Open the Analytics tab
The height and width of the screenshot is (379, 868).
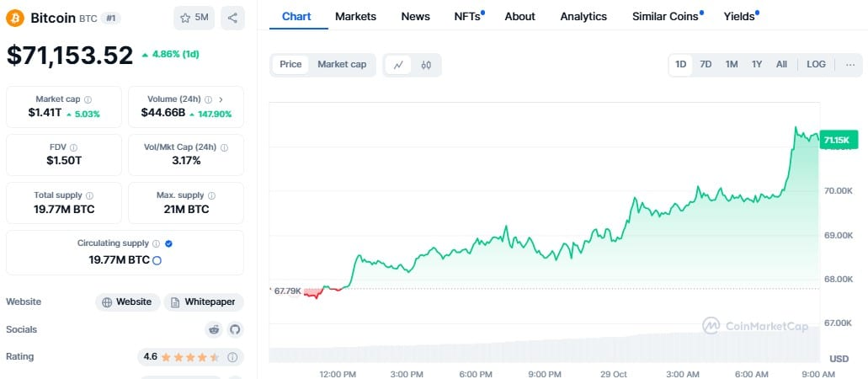(x=583, y=17)
